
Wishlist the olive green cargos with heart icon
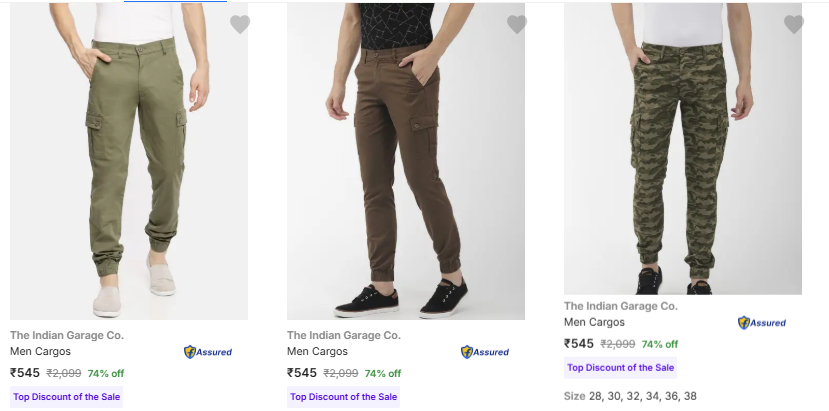pos(240,25)
